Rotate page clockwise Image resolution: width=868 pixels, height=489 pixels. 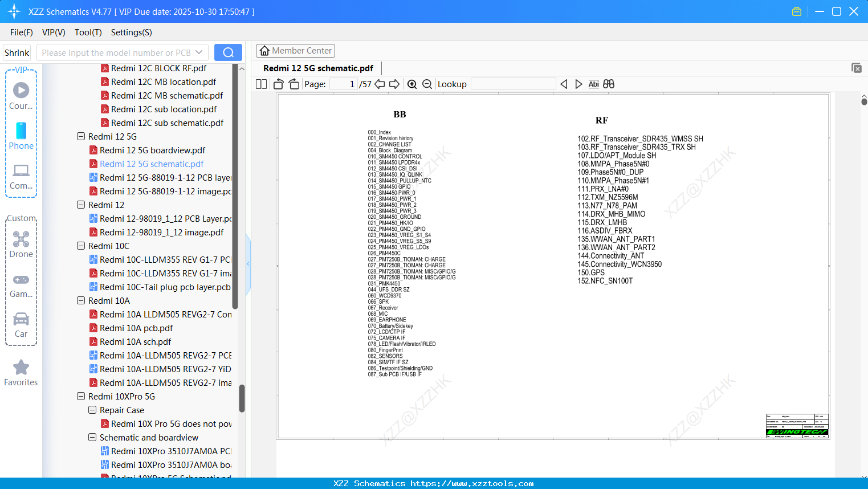(x=294, y=84)
